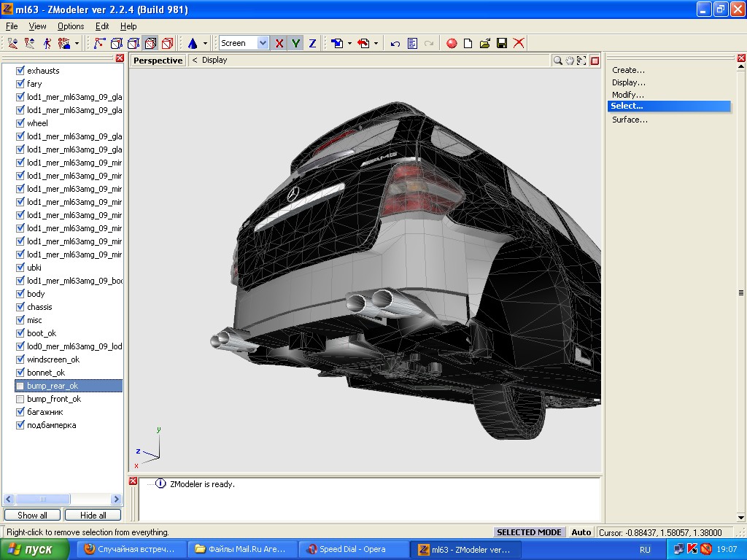Toggle the Auto status bar button
The width and height of the screenshot is (747, 560).
581,532
